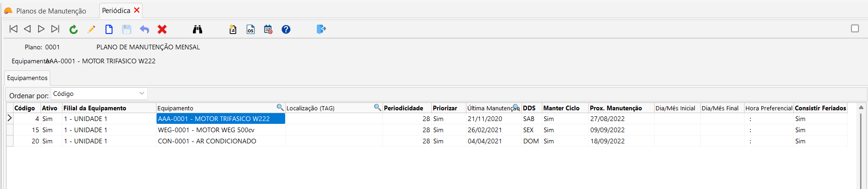868x189 pixels.
Task: Click the magnifier in the Equipamento column header
Action: point(280,108)
